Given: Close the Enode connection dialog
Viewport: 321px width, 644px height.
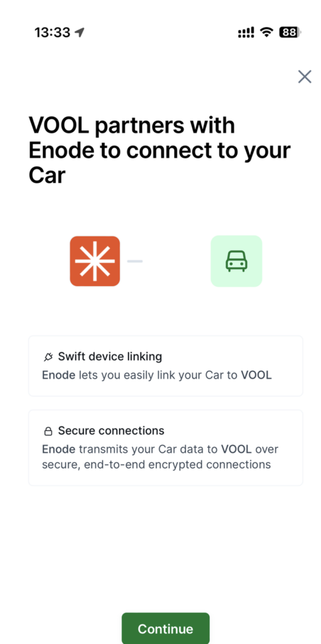Looking at the screenshot, I should pyautogui.click(x=305, y=76).
